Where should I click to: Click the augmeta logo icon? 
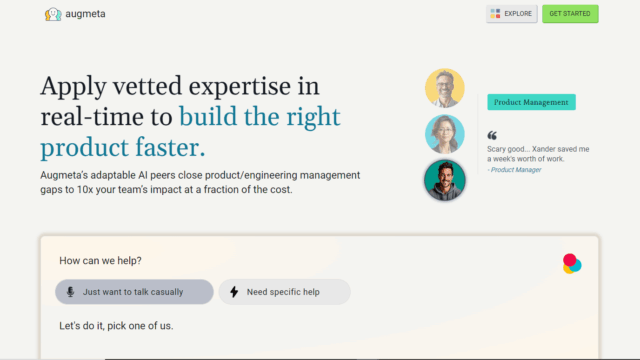(53, 14)
